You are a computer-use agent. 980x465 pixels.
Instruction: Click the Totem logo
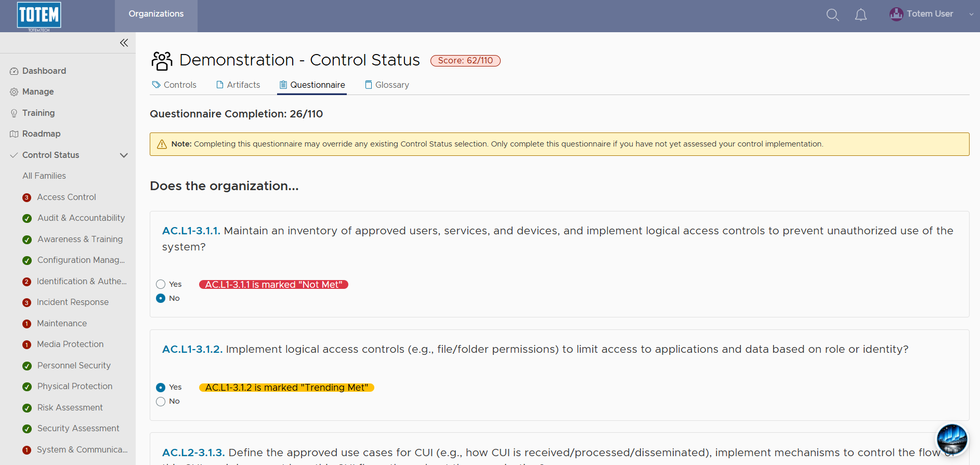[x=39, y=16]
